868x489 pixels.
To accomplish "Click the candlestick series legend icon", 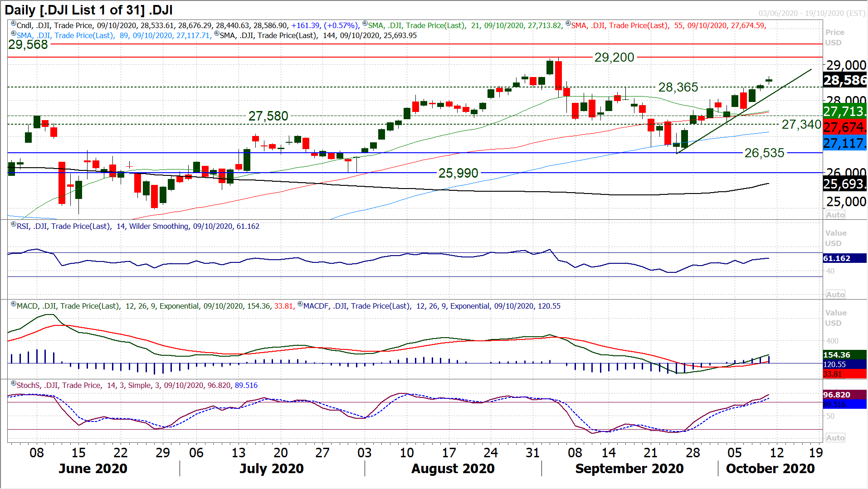I will [14, 24].
